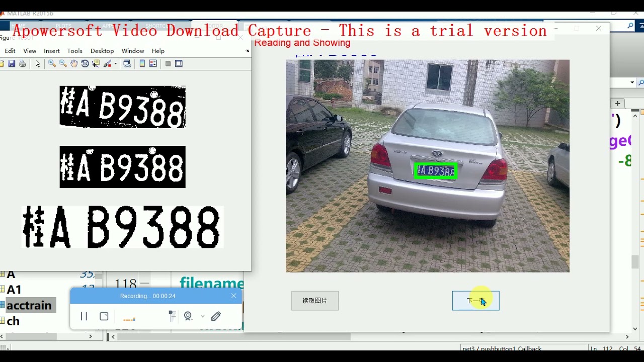Select workspace variable A
644x362 pixels.
tap(11, 275)
